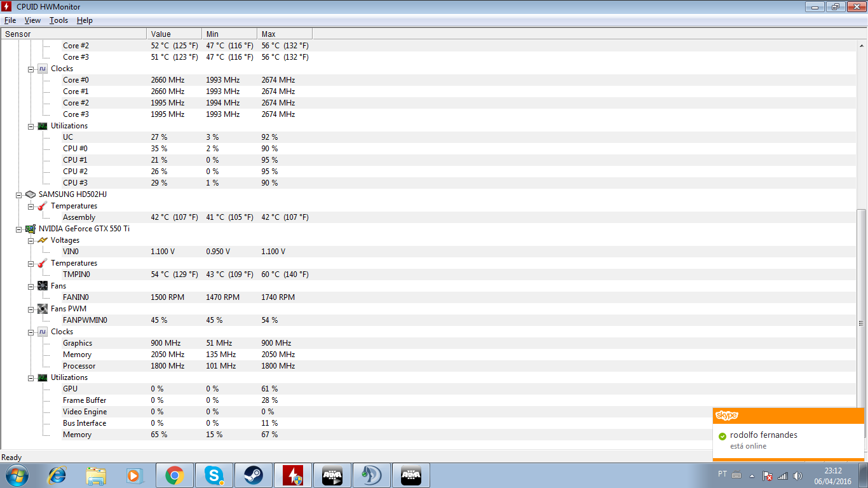This screenshot has height=488, width=868.
Task: Click the network signal tray icon
Action: (783, 475)
